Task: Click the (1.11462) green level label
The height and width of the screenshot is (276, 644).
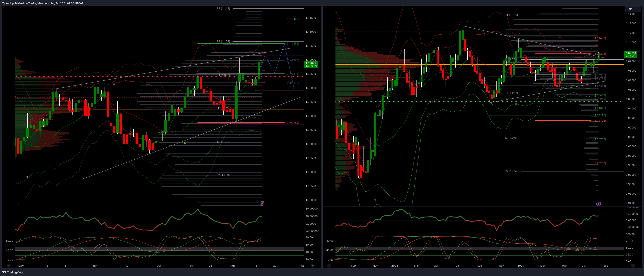Action: (293, 19)
